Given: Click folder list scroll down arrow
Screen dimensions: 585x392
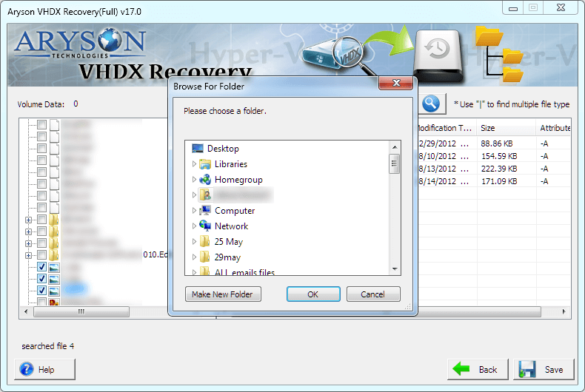Looking at the screenshot, I should coord(395,269).
